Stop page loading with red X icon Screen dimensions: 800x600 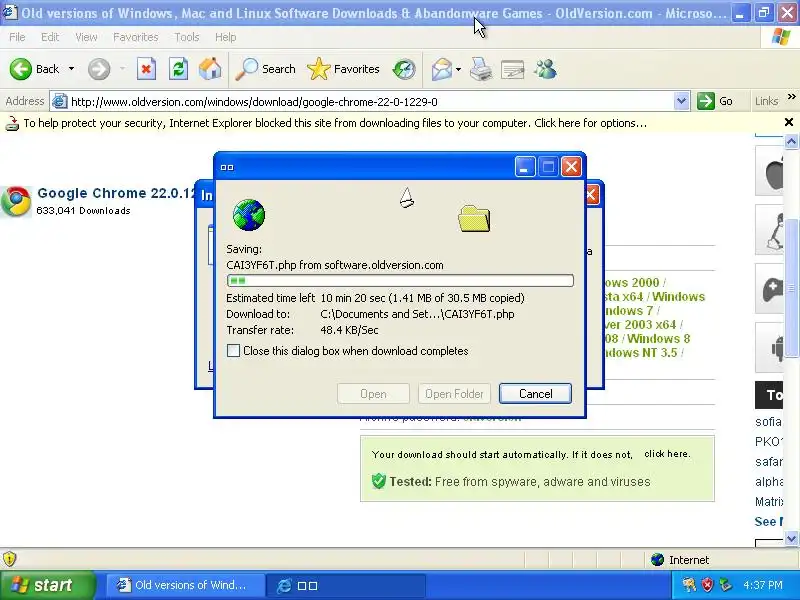(146, 69)
